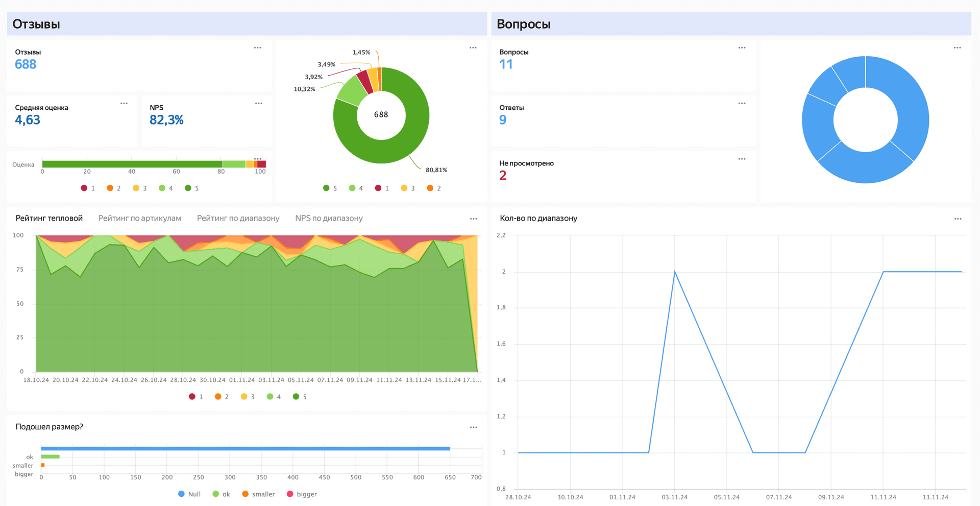Image resolution: width=980 pixels, height=506 pixels.
Task: Click the Подошел размер? chart title
Action: pyautogui.click(x=50, y=426)
